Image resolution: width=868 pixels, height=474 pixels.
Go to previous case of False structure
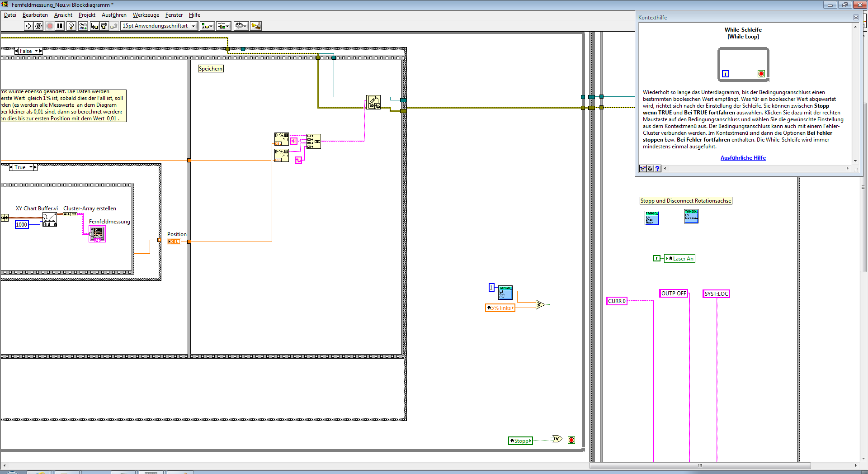pos(16,51)
